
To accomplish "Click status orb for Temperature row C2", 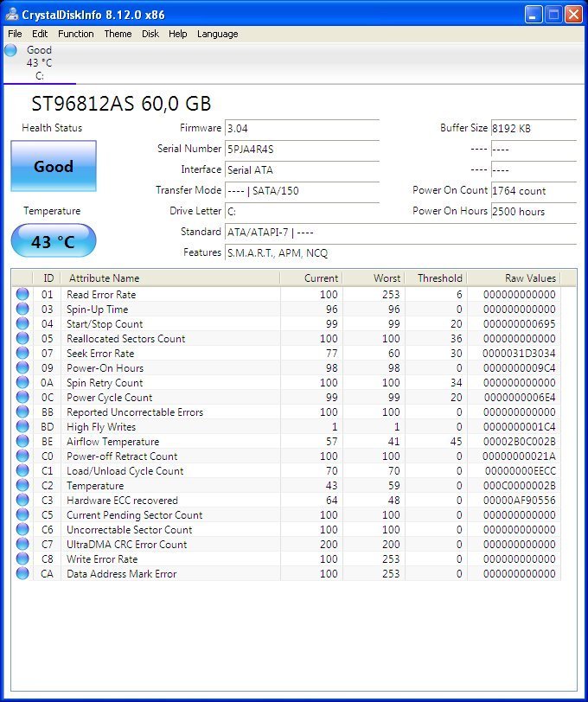I will (x=22, y=485).
